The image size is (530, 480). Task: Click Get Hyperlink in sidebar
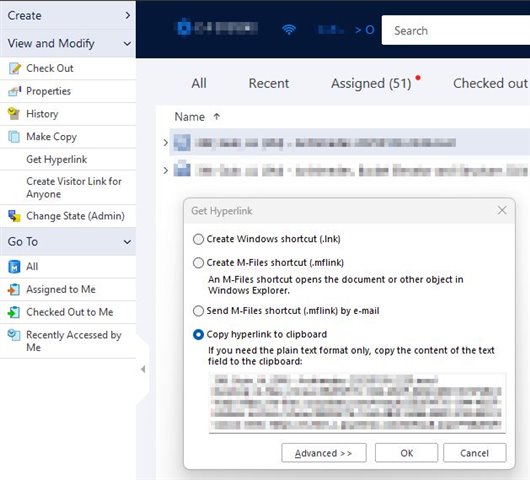(56, 159)
